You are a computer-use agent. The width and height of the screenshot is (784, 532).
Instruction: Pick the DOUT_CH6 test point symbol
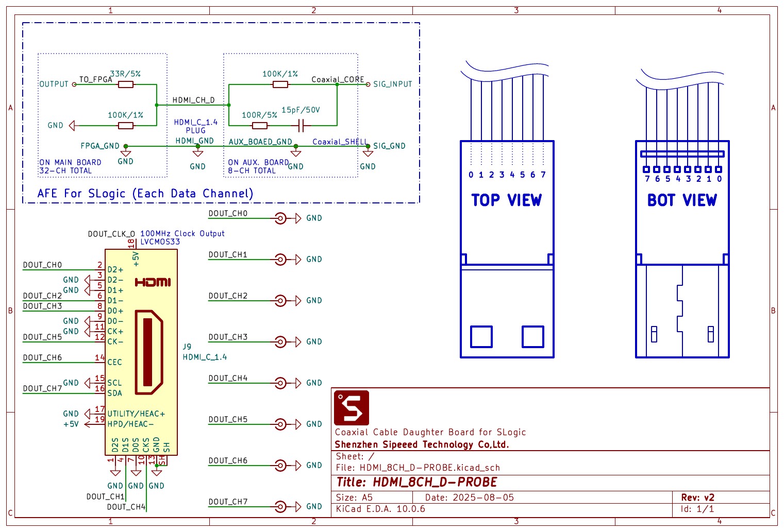point(280,466)
